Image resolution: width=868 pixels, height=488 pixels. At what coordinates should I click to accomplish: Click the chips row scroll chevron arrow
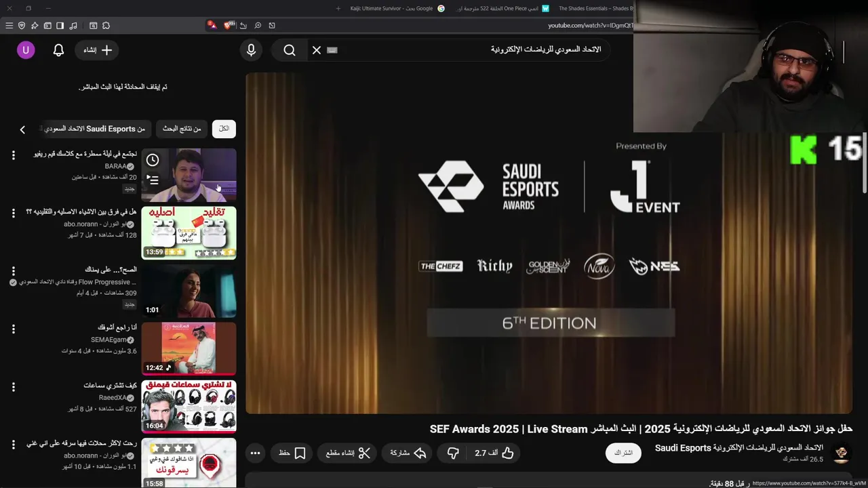click(22, 129)
